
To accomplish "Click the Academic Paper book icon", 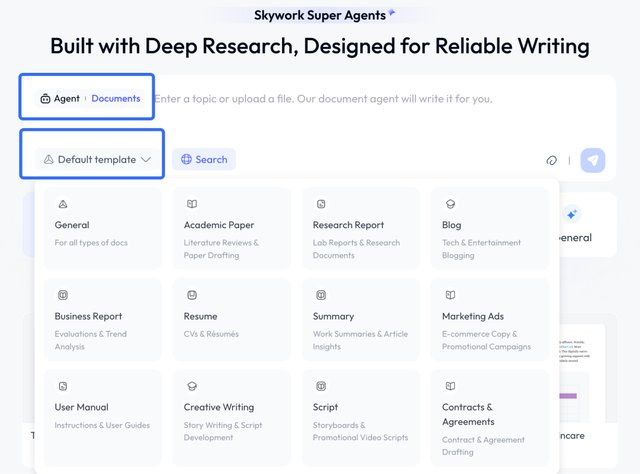I will [192, 204].
